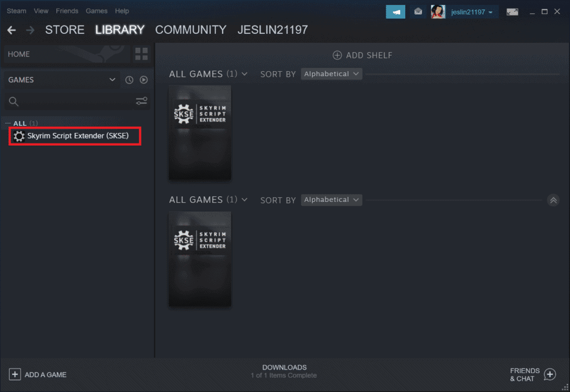
Task: Open the Steam menu
Action: click(x=16, y=11)
